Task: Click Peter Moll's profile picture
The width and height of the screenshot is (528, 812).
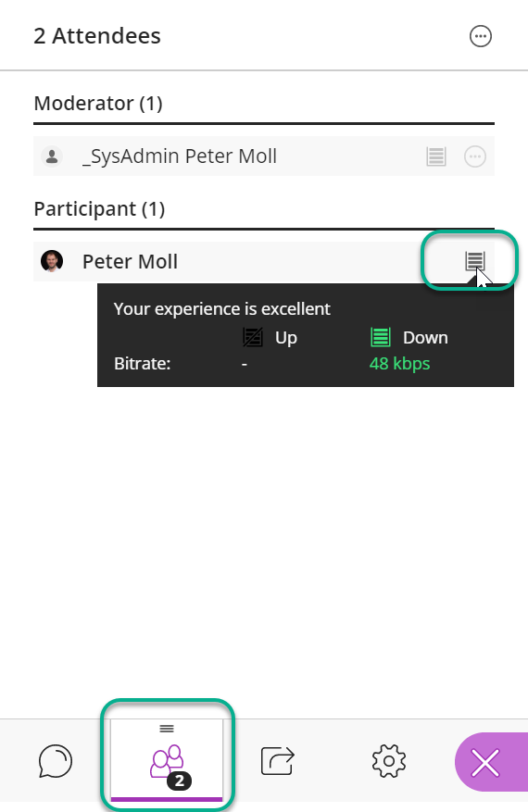Action: [52, 261]
